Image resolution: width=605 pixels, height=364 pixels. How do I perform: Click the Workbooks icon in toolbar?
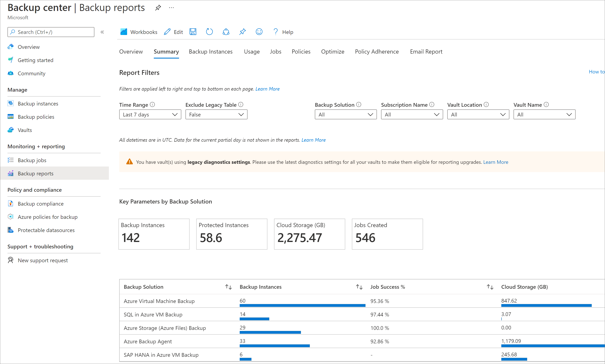point(123,31)
